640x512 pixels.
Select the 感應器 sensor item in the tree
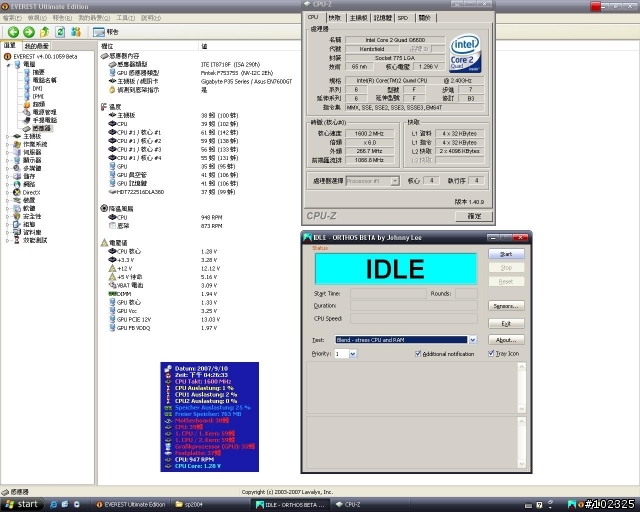pyautogui.click(x=37, y=128)
